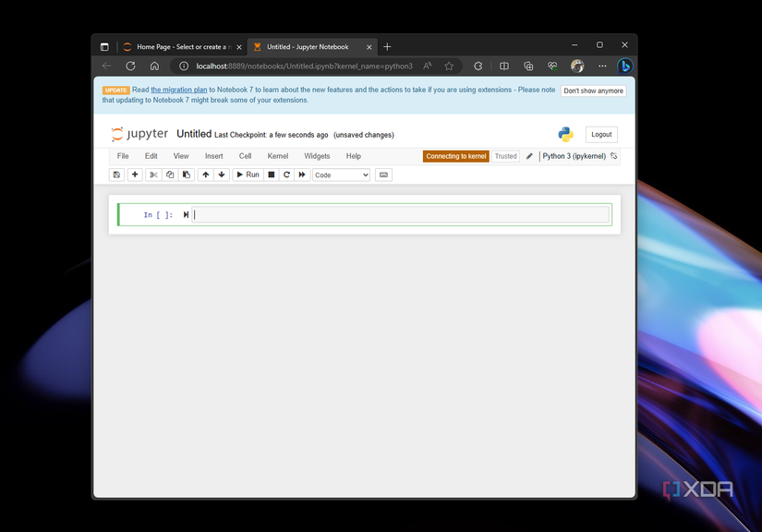Image resolution: width=762 pixels, height=532 pixels.
Task: Interrupt the kernel with the stop icon
Action: (x=270, y=175)
